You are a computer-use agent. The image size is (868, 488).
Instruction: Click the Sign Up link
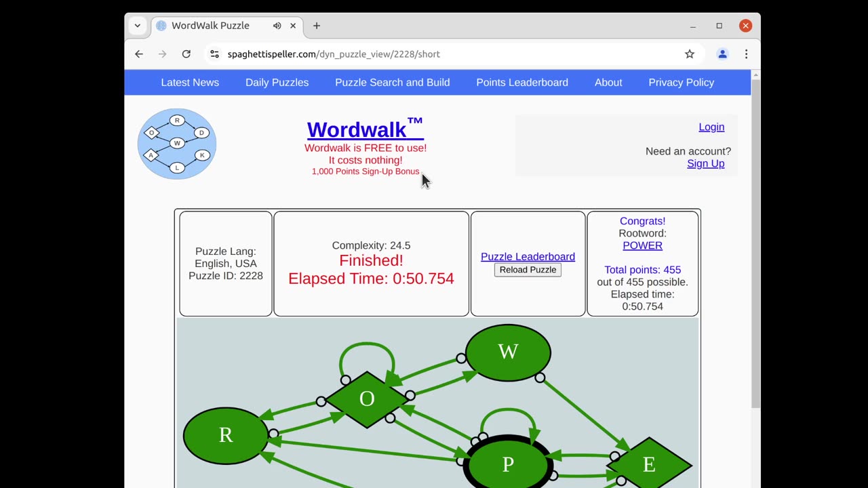705,163
